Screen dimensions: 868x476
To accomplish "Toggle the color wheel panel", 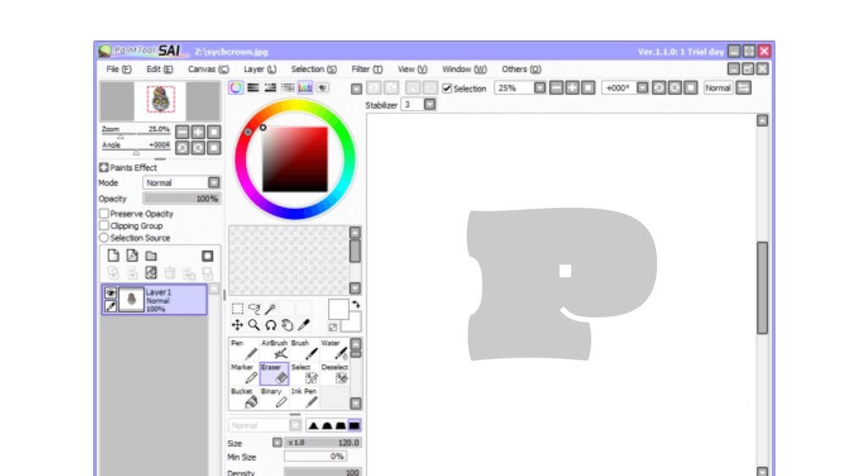I will pos(236,88).
